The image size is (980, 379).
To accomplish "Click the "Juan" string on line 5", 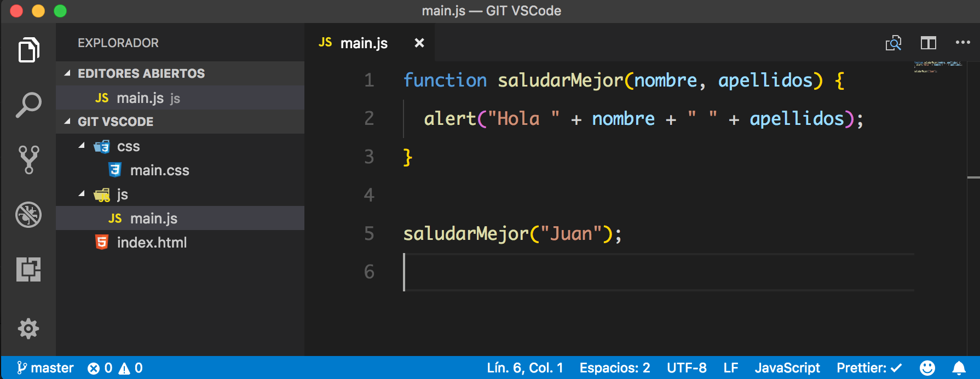I will 570,234.
